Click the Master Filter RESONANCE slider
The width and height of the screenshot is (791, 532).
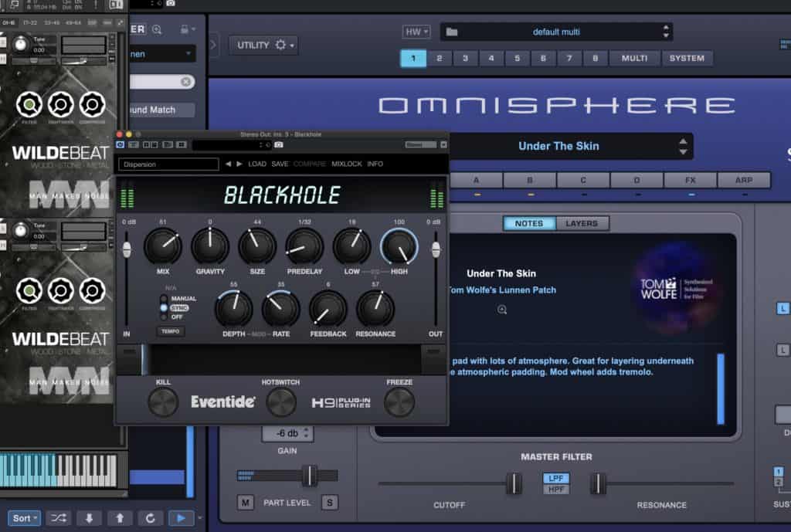click(599, 483)
